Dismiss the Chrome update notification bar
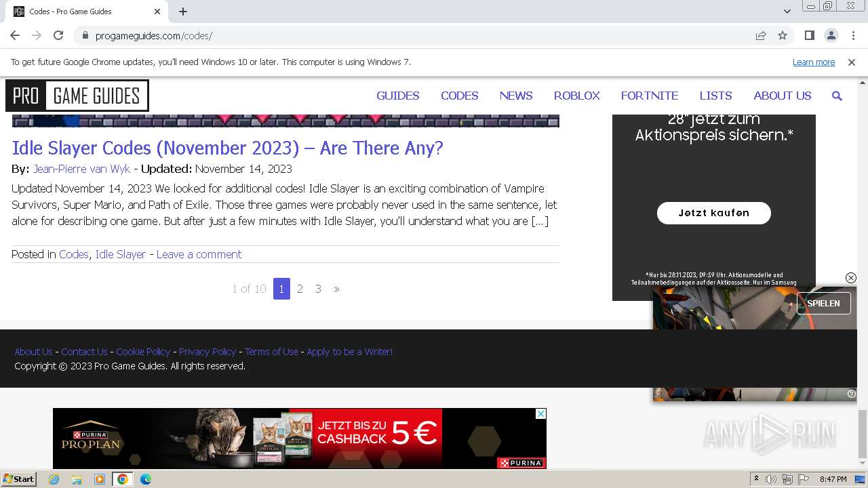 [x=852, y=62]
